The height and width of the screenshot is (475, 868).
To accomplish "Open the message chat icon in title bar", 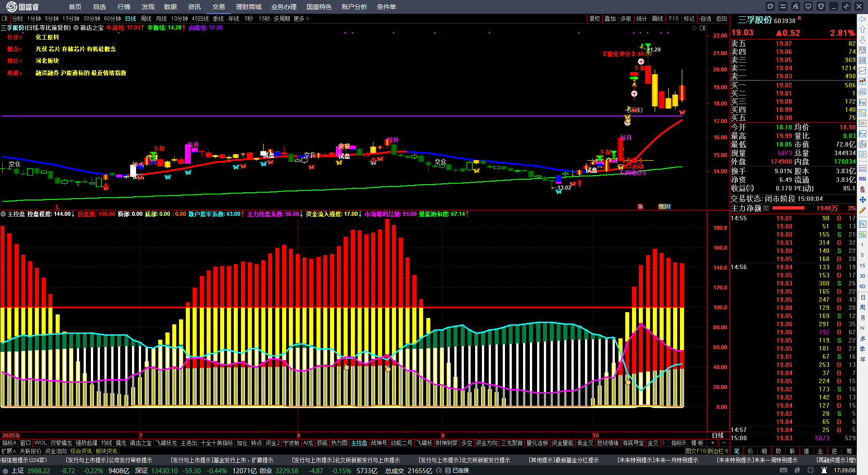I will [770, 6].
